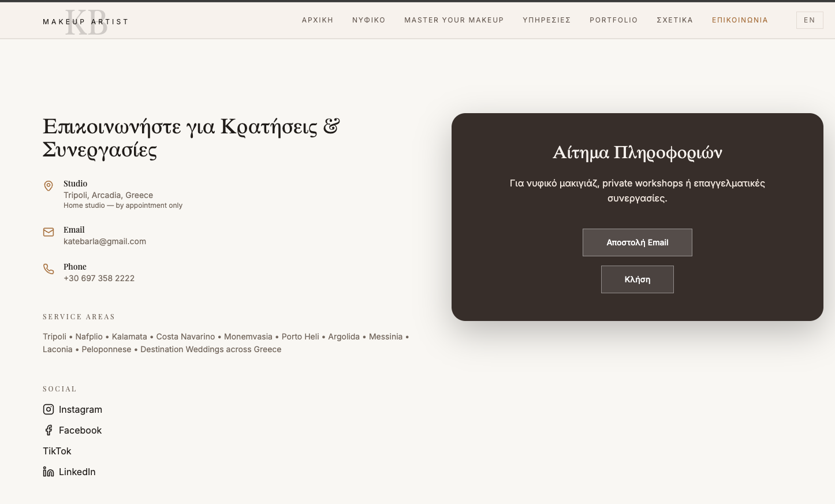Click the main Επικοινωνήστε για Κρατήσεις heading

coord(191,138)
